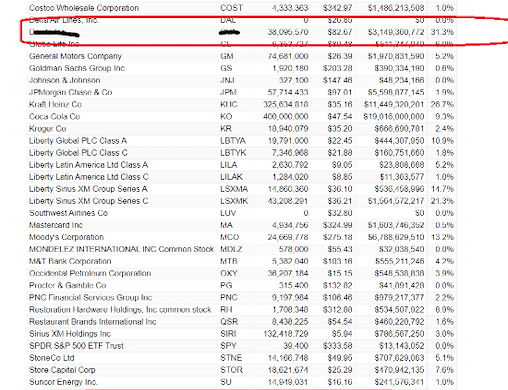508x390 pixels.
Task: Select the STNE ticker cell
Action: pyautogui.click(x=231, y=358)
